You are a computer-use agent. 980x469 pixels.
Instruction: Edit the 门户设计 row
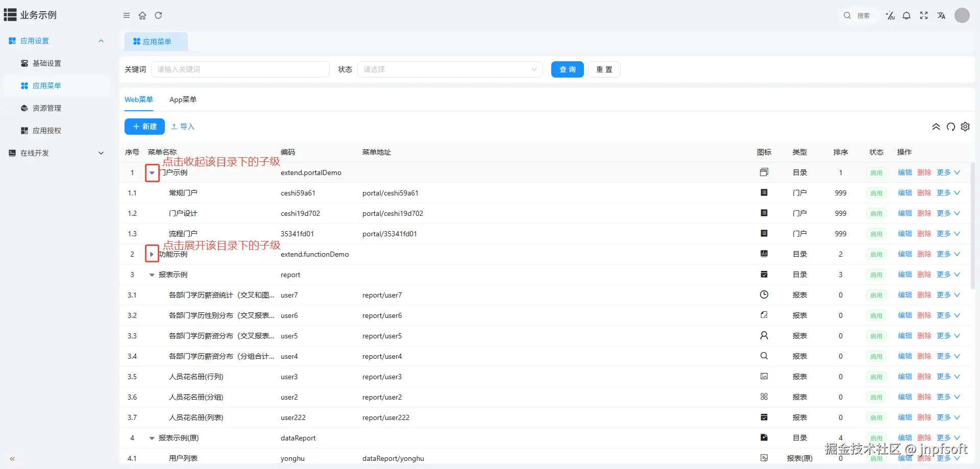click(905, 213)
